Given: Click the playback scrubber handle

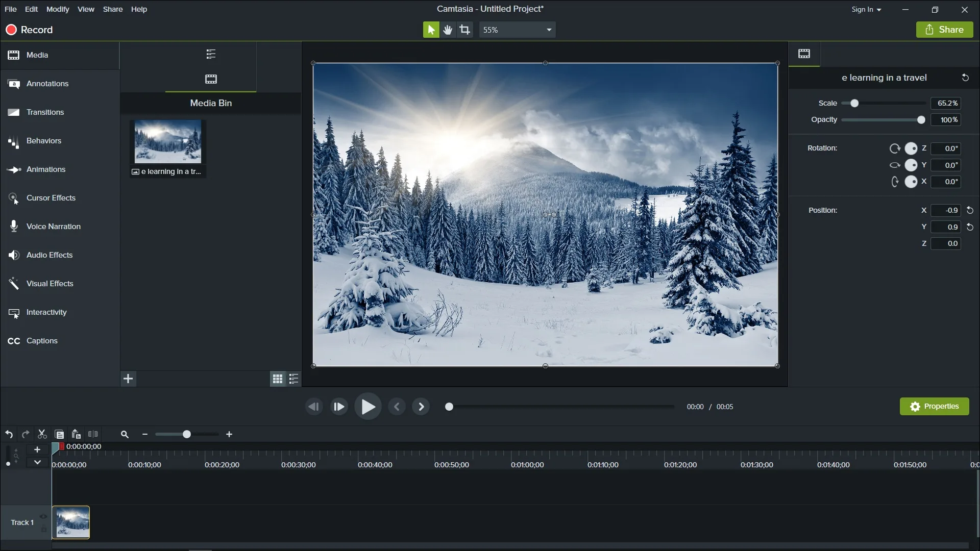Looking at the screenshot, I should [x=449, y=407].
